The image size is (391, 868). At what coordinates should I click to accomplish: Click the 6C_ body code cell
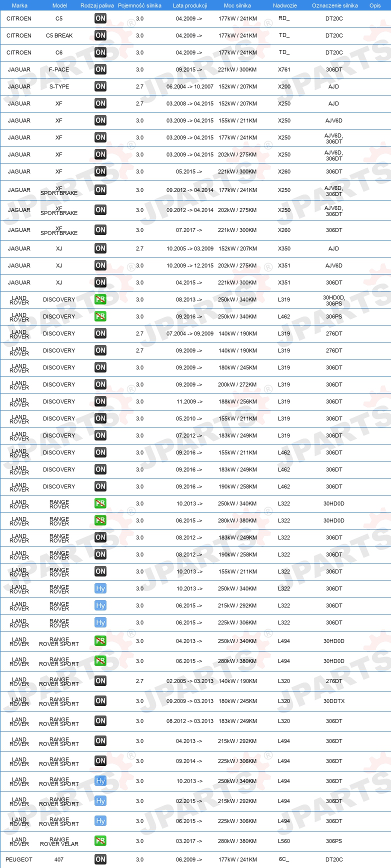(284, 859)
